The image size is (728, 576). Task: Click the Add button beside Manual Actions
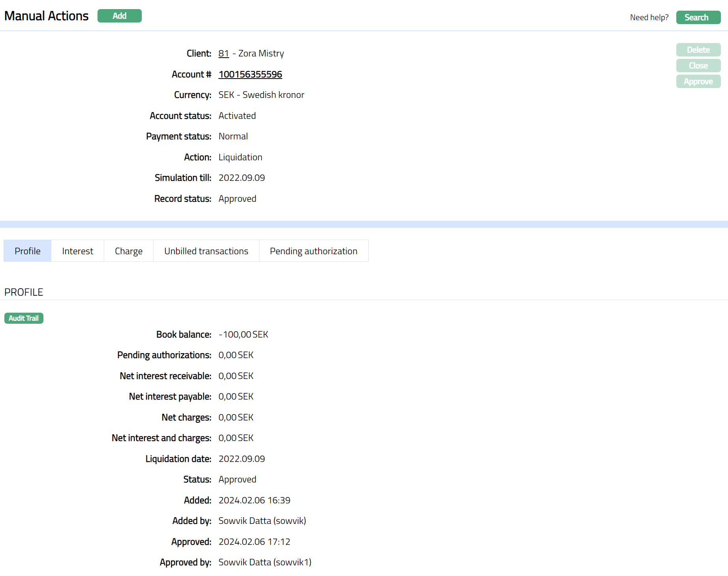[119, 16]
